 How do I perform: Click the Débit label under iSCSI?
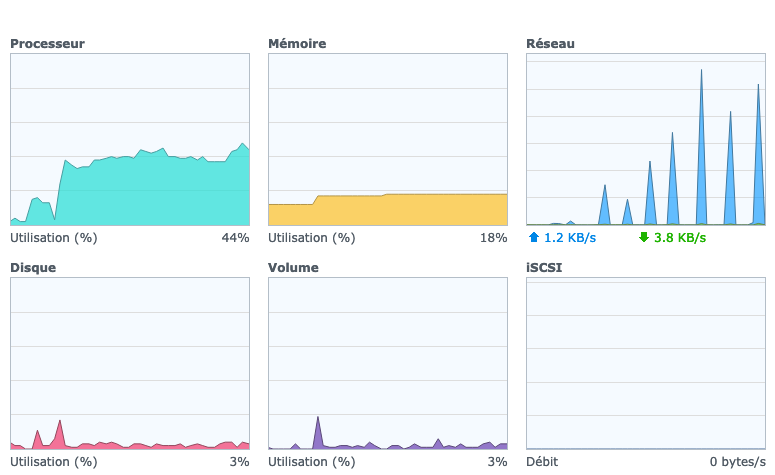click(542, 462)
